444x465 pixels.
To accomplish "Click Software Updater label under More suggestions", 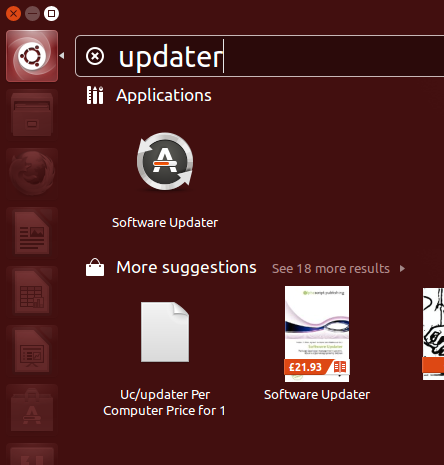I will [x=317, y=395].
